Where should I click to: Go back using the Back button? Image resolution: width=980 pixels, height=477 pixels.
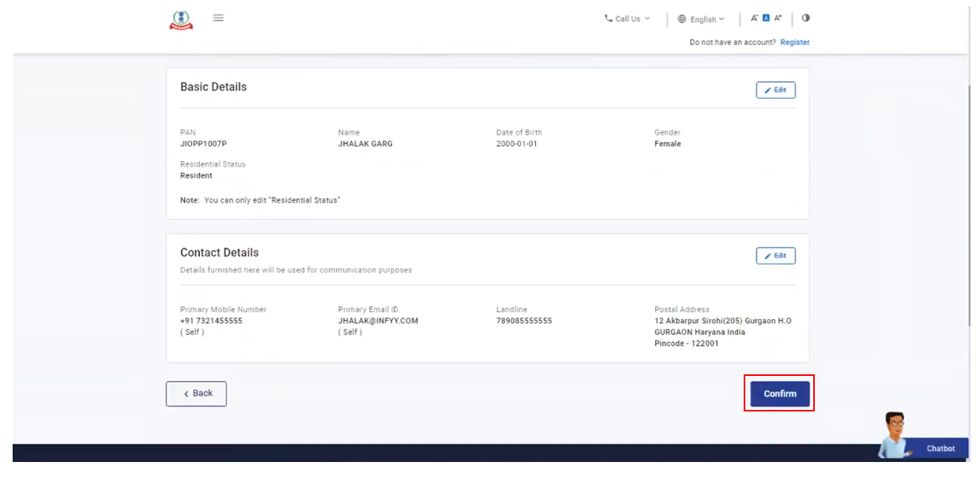point(196,393)
